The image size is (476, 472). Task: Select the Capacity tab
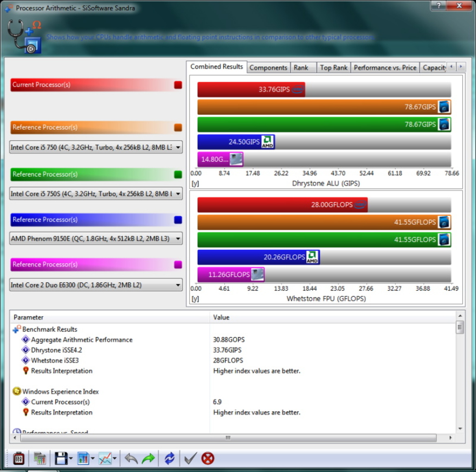pyautogui.click(x=434, y=67)
